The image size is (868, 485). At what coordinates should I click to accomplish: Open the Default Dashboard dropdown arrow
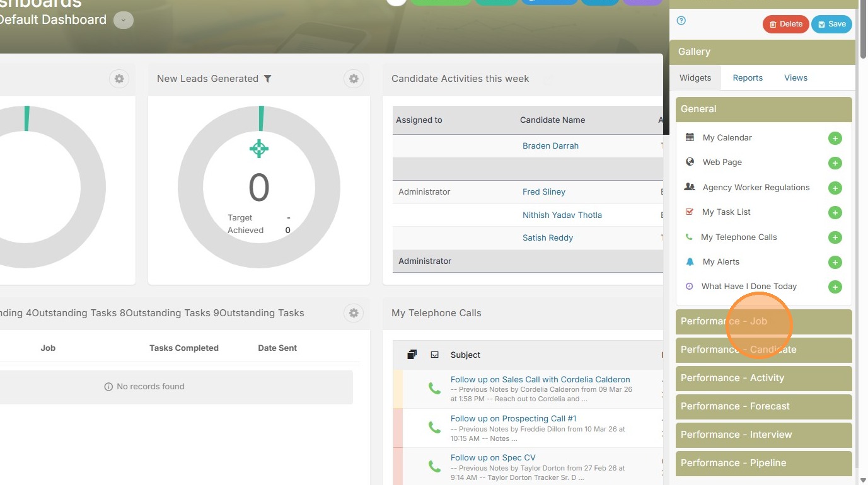coord(124,20)
